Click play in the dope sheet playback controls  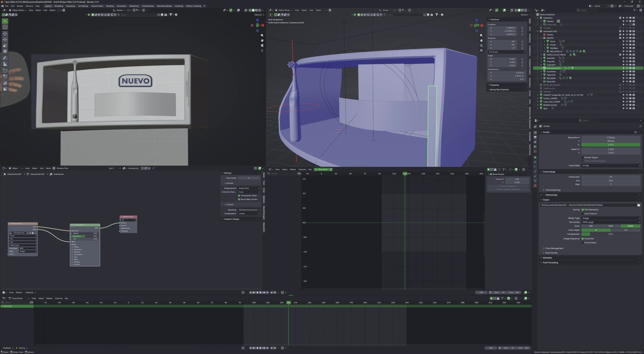pos(260,348)
